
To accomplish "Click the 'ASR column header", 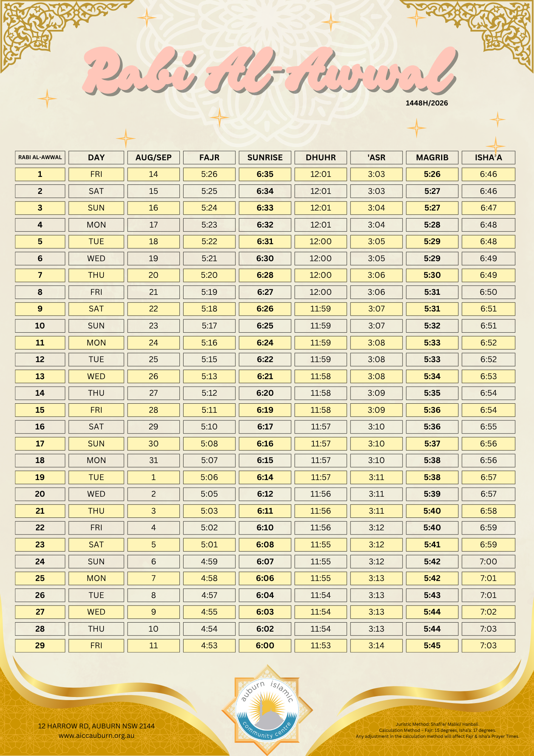I will point(377,158).
